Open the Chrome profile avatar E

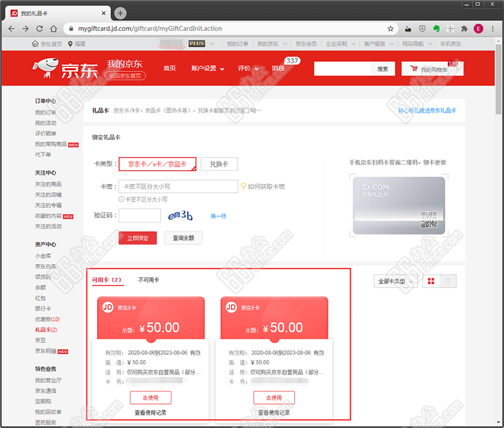(x=478, y=28)
